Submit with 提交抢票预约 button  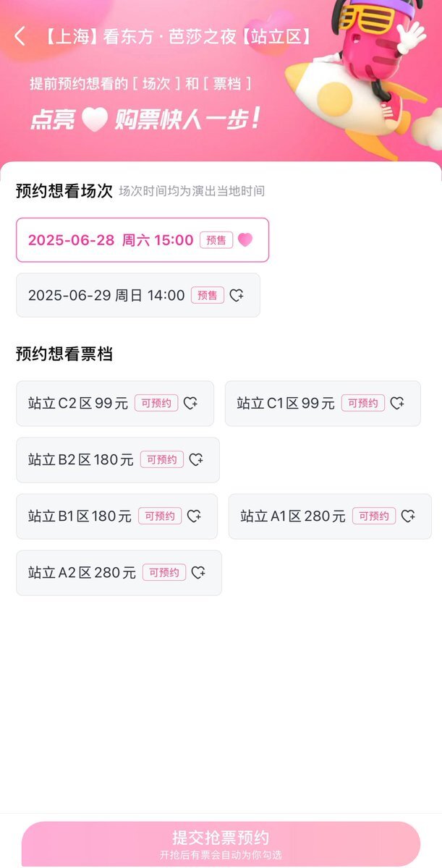221,843
